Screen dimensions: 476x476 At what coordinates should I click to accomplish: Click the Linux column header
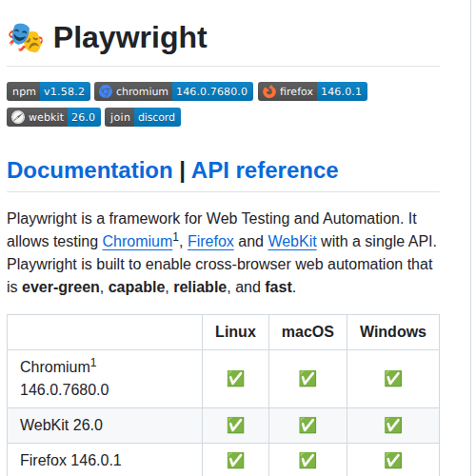(x=235, y=332)
